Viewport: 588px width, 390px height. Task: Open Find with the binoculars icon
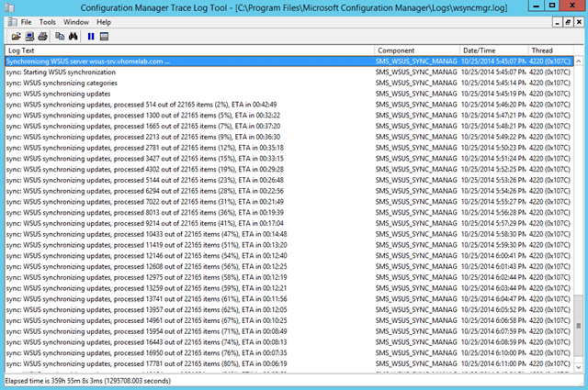click(73, 36)
